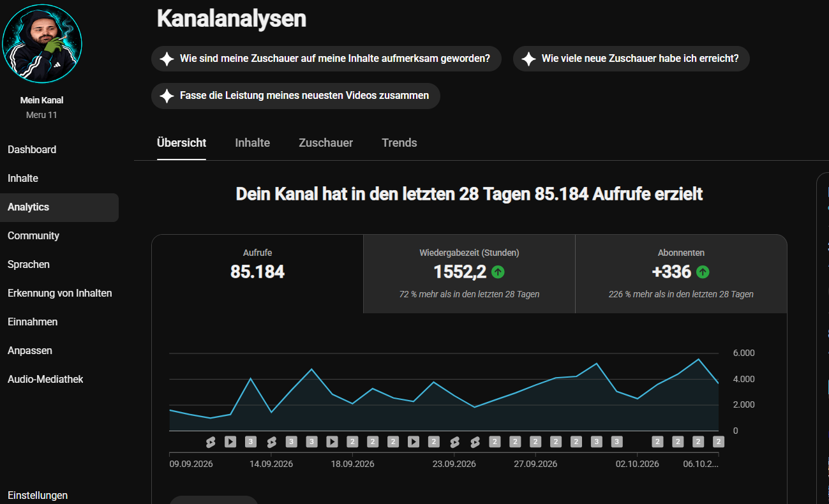Click the '2' uploads marker above 27.09.2026
This screenshot has height=504, width=829.
click(x=535, y=441)
